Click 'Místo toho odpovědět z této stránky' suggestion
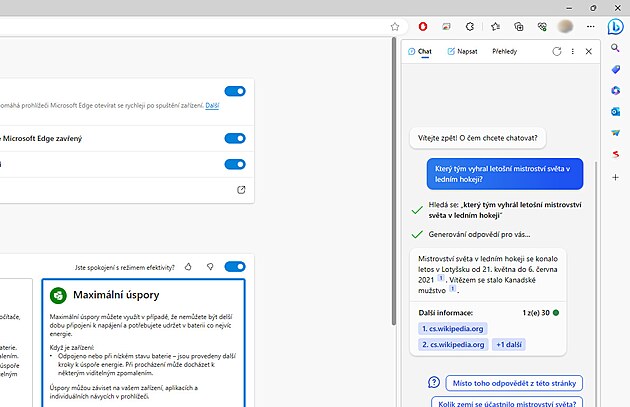Viewport: 630px width, 407px height. (x=517, y=383)
